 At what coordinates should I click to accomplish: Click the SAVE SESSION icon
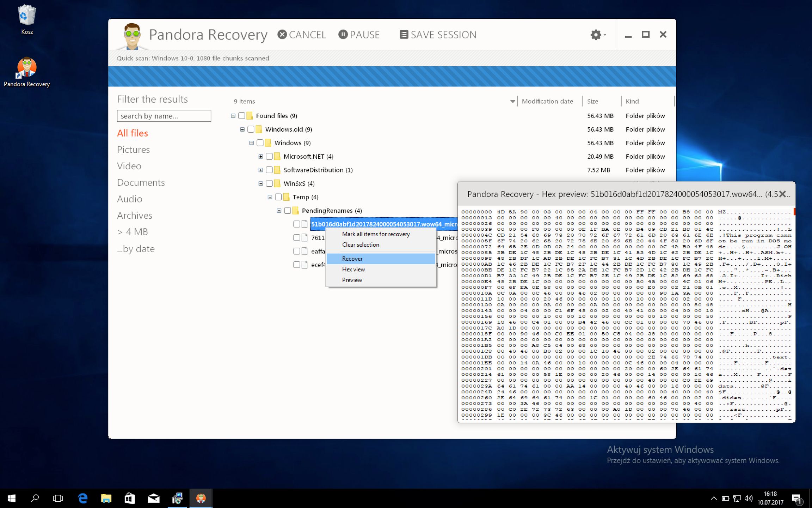(404, 35)
